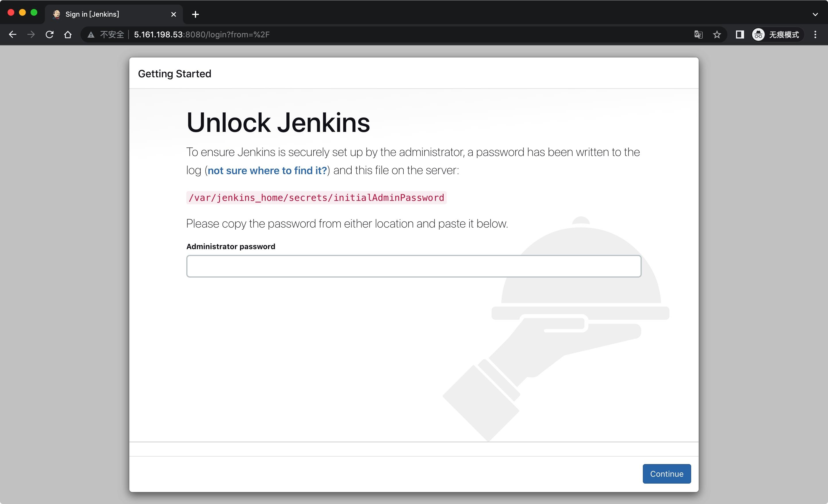
Task: Open the browser home page icon
Action: click(68, 34)
